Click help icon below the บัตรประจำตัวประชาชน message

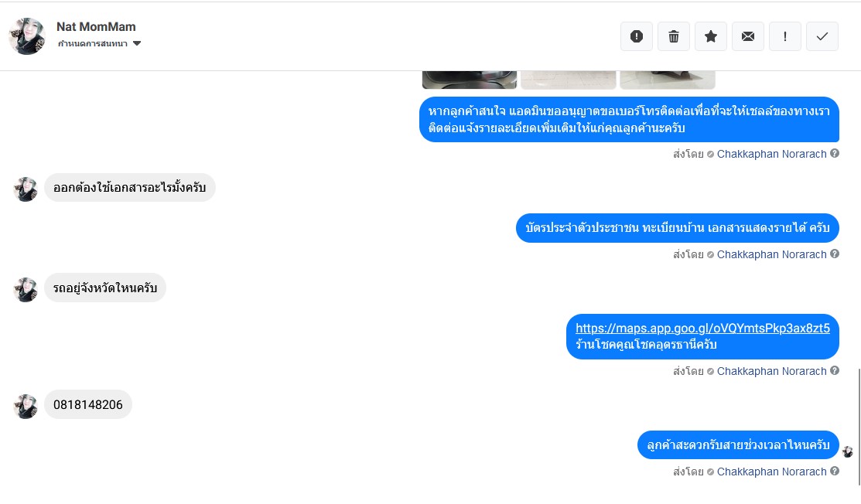click(835, 254)
